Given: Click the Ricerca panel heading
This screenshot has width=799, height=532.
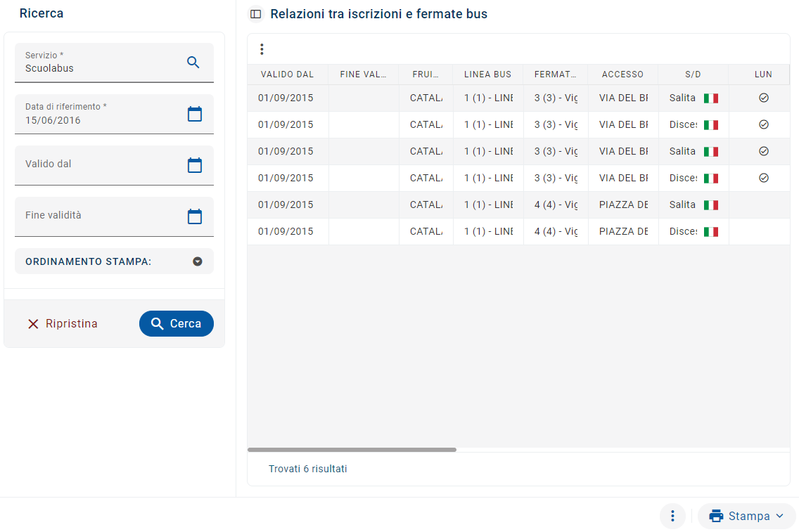Looking at the screenshot, I should click(41, 13).
